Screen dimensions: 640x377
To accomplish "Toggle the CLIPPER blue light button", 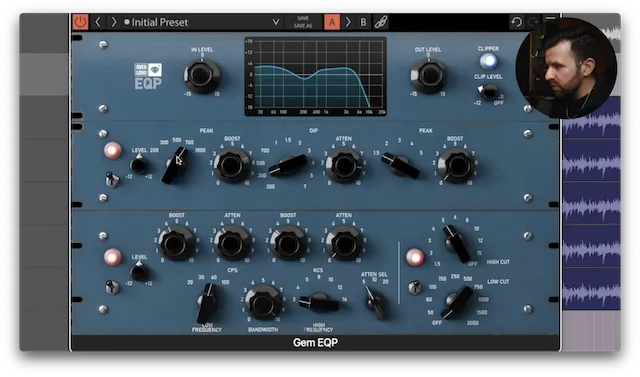I will tap(488, 61).
